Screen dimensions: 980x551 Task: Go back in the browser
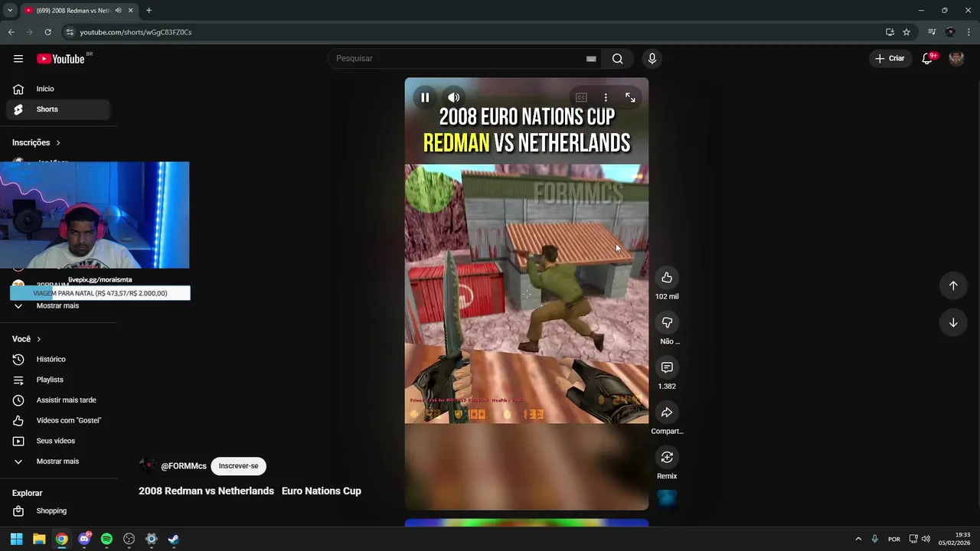point(11,32)
